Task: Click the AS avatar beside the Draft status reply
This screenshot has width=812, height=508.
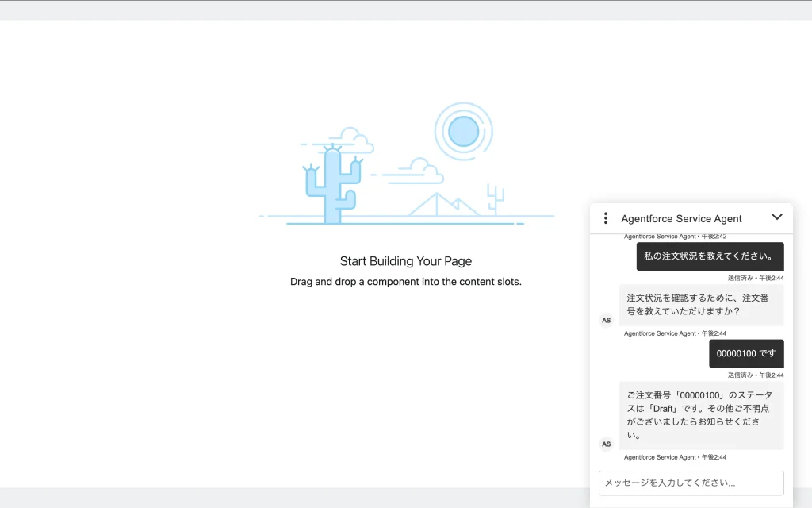Action: pyautogui.click(x=607, y=444)
